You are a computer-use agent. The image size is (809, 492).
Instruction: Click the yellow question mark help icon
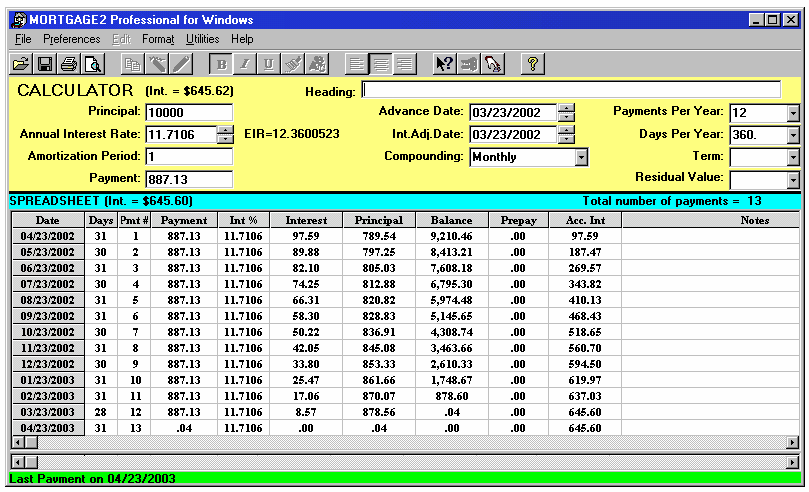click(533, 64)
